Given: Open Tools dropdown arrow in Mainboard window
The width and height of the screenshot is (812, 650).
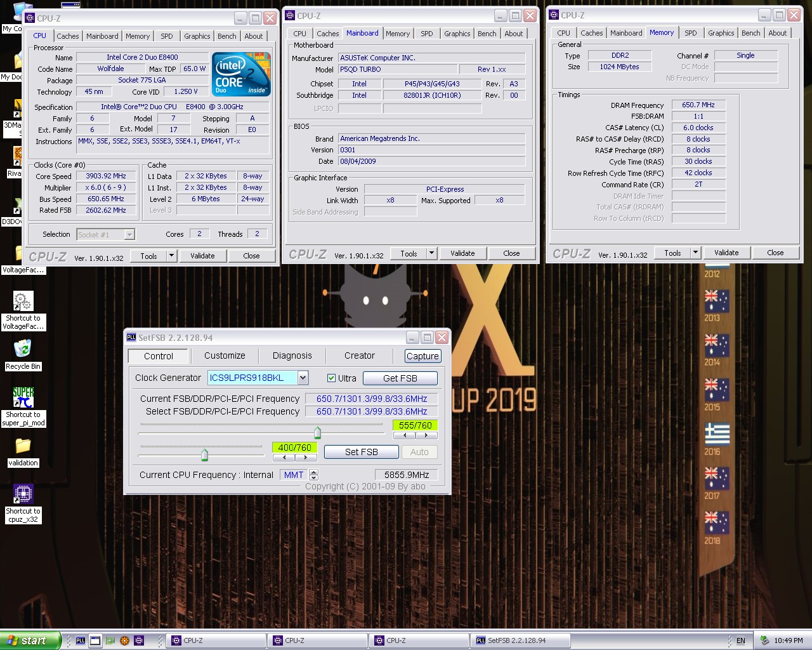Looking at the screenshot, I should tap(431, 253).
